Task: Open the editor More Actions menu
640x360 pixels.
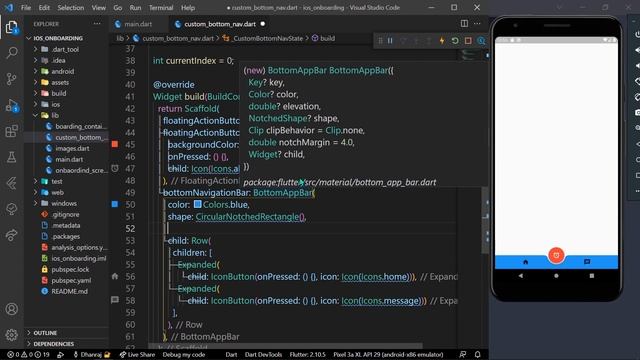Action: [x=477, y=24]
